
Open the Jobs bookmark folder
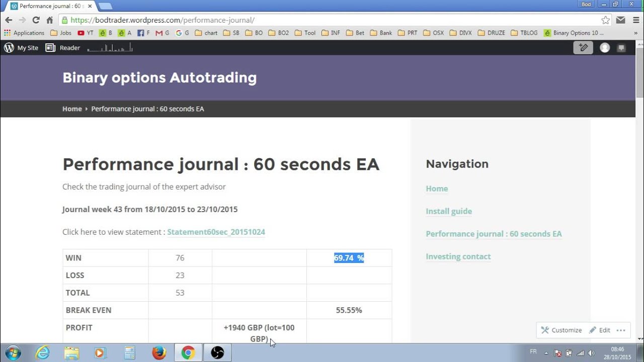(x=61, y=33)
